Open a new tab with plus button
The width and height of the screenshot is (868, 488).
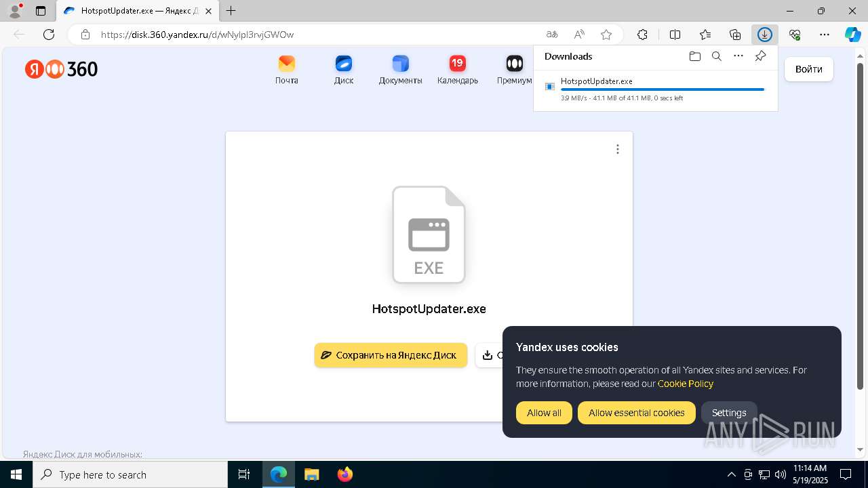(231, 11)
